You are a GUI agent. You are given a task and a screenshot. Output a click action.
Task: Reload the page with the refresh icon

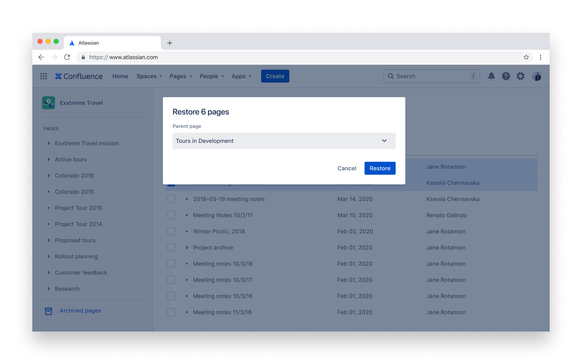(x=67, y=57)
